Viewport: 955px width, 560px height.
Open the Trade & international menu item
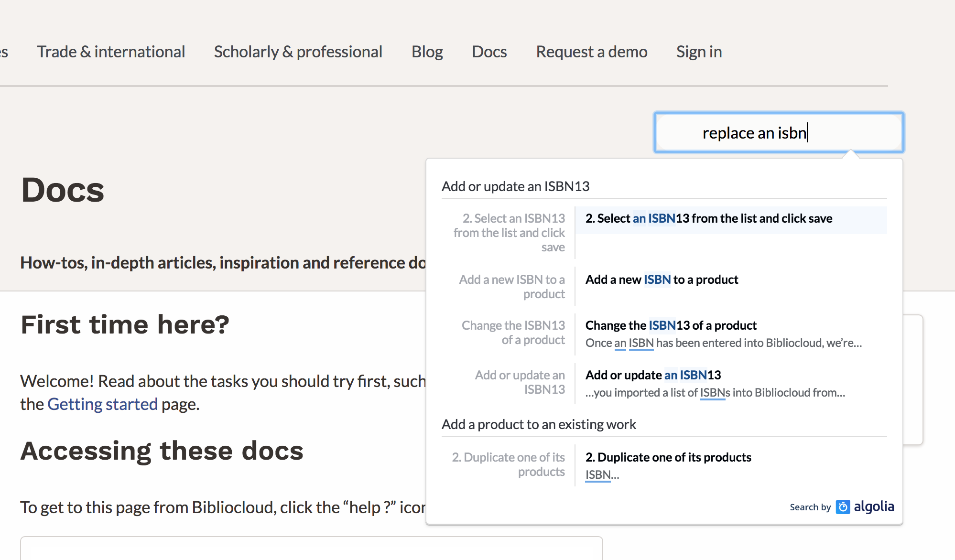point(111,52)
